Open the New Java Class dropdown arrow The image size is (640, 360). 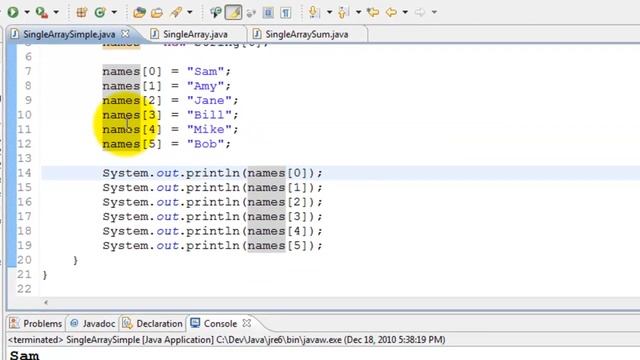114,12
